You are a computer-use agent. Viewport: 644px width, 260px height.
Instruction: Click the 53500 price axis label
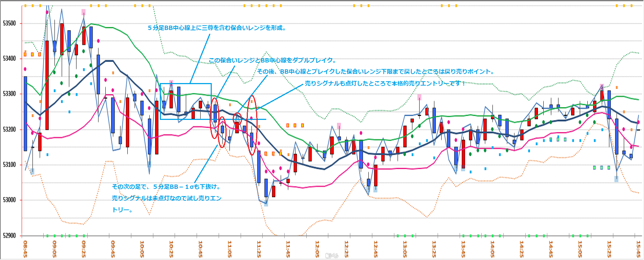pyautogui.click(x=9, y=23)
